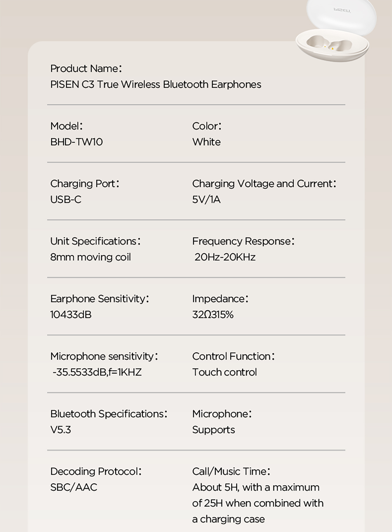Click the Bluetooth V5.3 value
392x532 pixels.
coord(61,430)
